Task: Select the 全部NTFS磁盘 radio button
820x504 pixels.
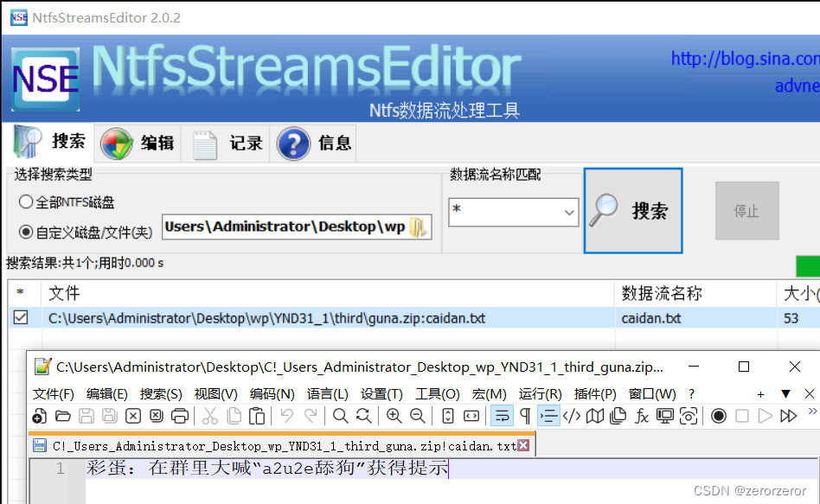Action: 26,201
